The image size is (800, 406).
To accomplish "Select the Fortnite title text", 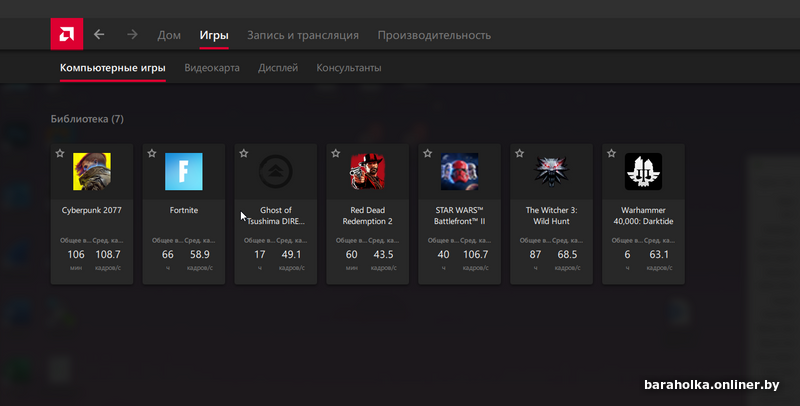I will tap(184, 210).
